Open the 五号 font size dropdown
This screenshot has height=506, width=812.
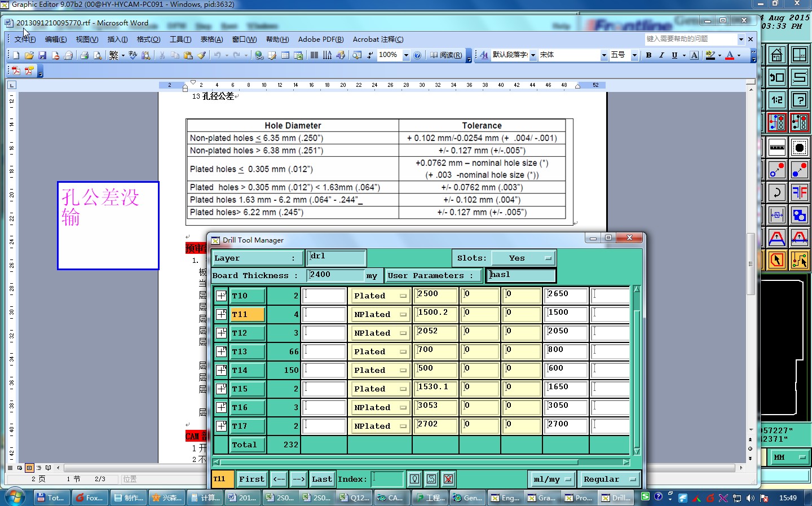[x=634, y=55]
